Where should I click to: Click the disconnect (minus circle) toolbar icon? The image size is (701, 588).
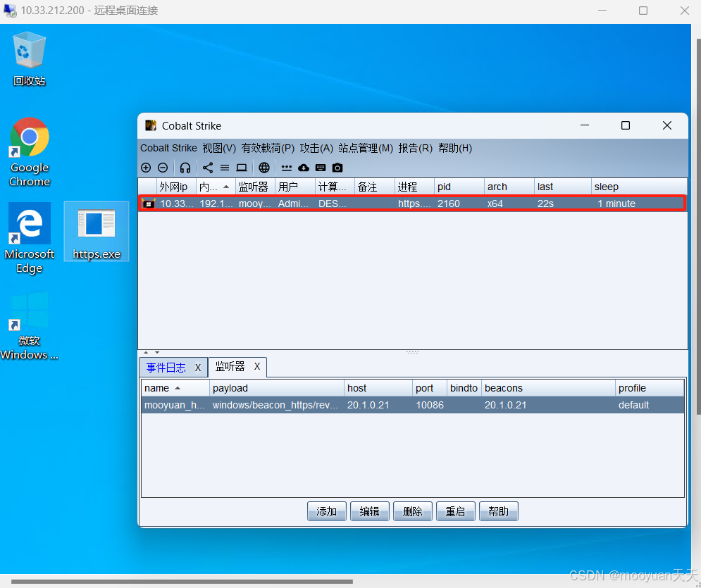(163, 168)
